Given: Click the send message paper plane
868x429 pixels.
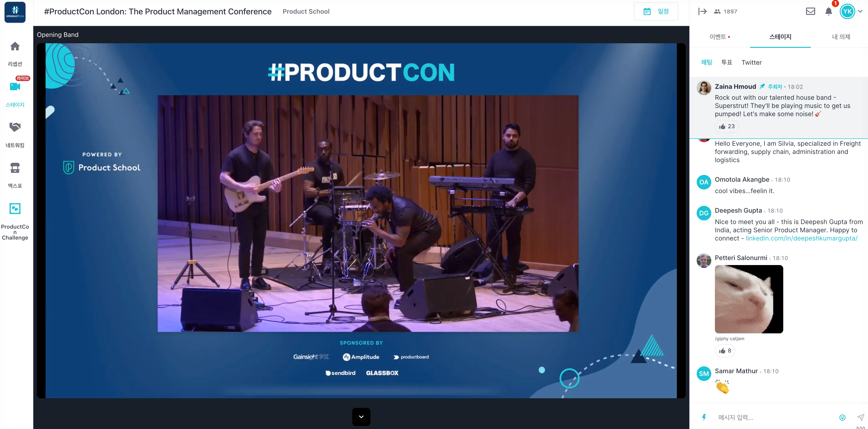Looking at the screenshot, I should [x=860, y=418].
